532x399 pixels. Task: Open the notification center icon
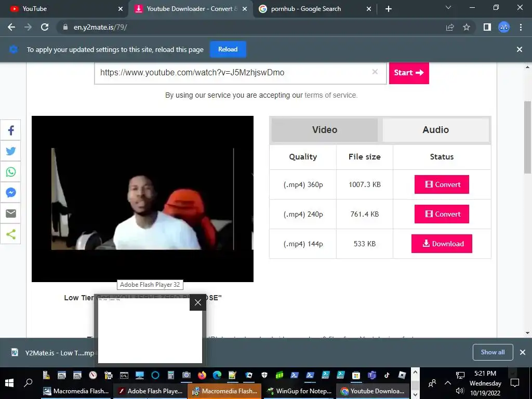pyautogui.click(x=515, y=383)
